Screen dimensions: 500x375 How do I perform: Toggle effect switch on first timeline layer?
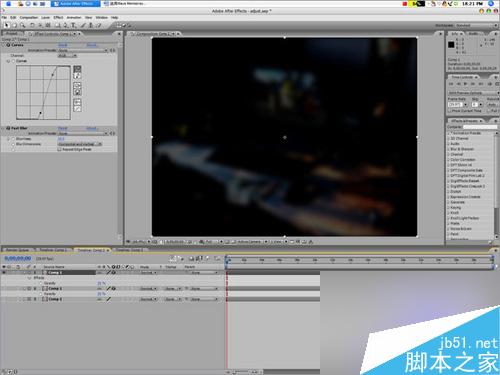tap(113, 273)
